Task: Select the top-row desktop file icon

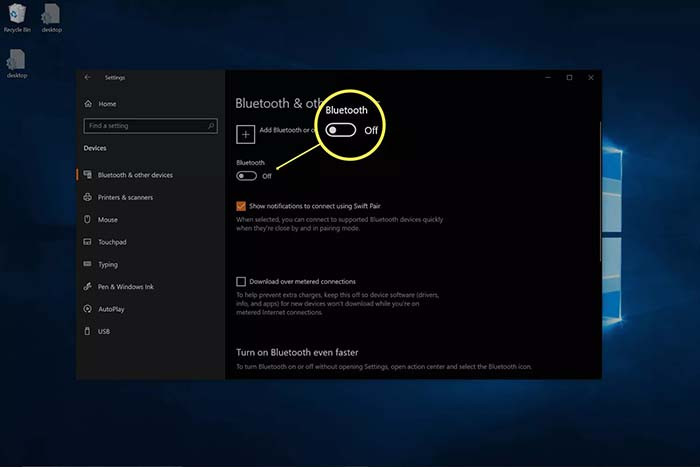Action: (x=51, y=17)
